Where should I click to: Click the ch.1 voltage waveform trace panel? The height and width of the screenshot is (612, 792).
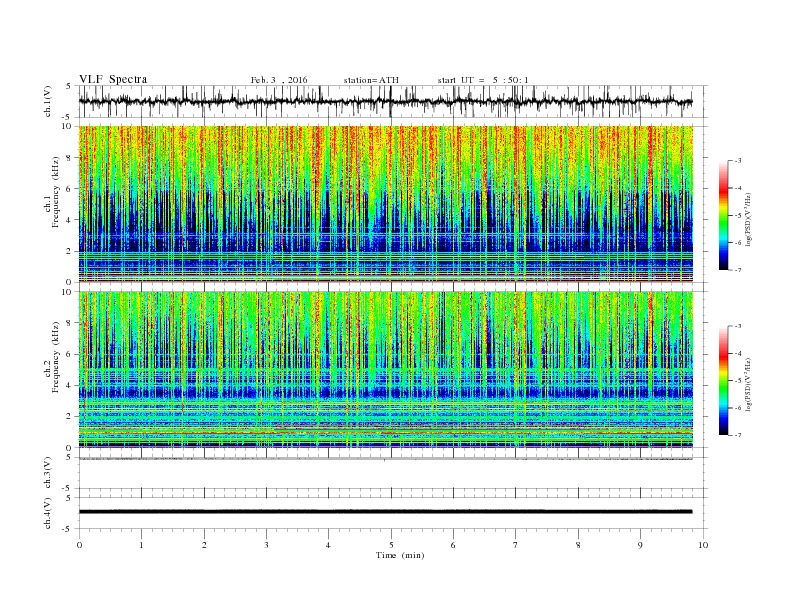click(x=392, y=101)
